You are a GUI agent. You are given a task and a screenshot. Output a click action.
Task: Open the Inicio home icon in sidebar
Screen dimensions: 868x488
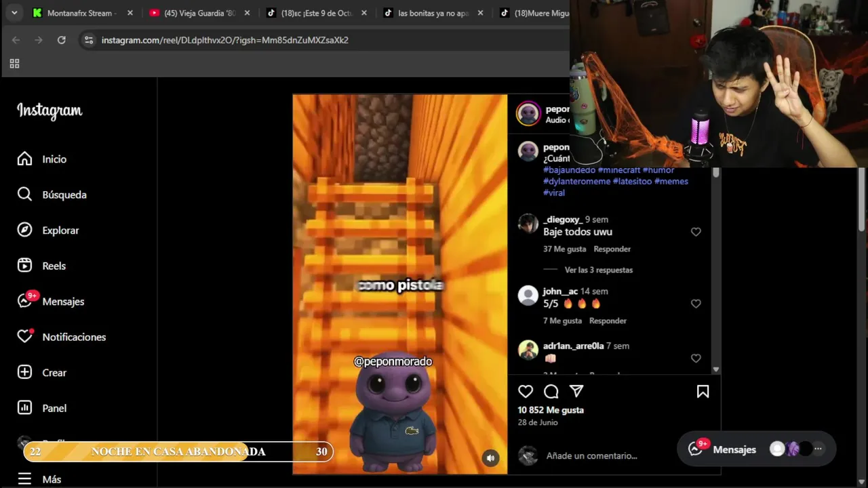coord(24,159)
